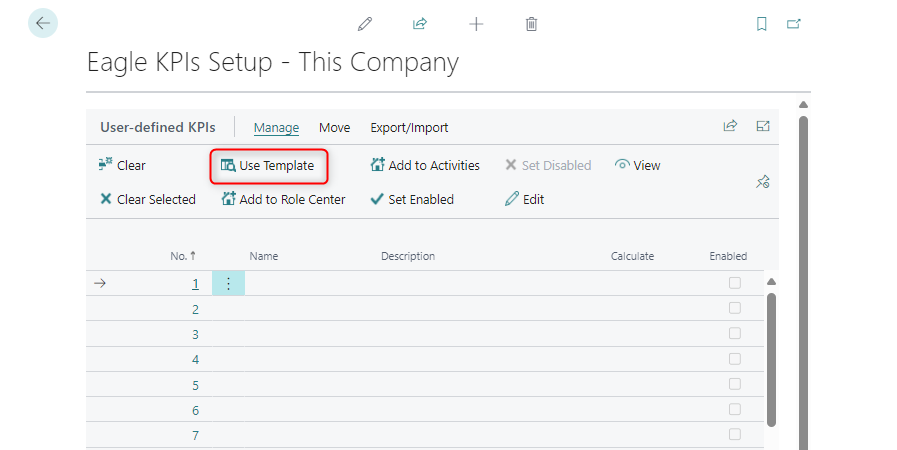
Task: Click Add to Role Center
Action: click(283, 199)
